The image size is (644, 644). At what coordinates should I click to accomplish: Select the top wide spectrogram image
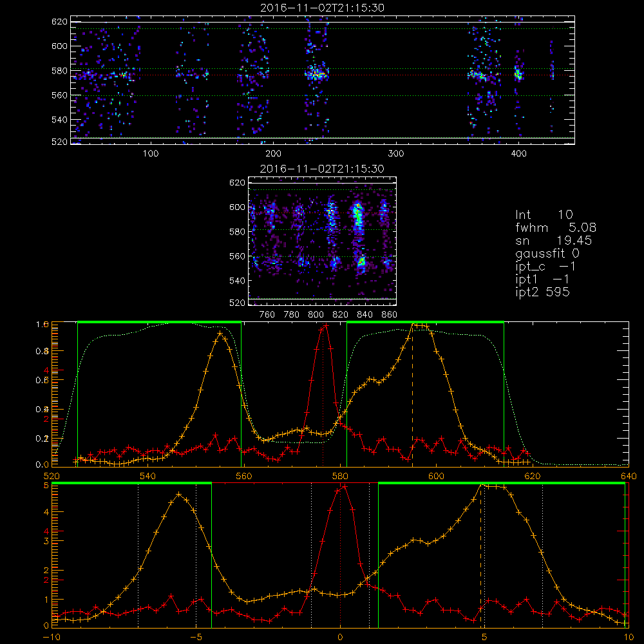click(x=323, y=80)
